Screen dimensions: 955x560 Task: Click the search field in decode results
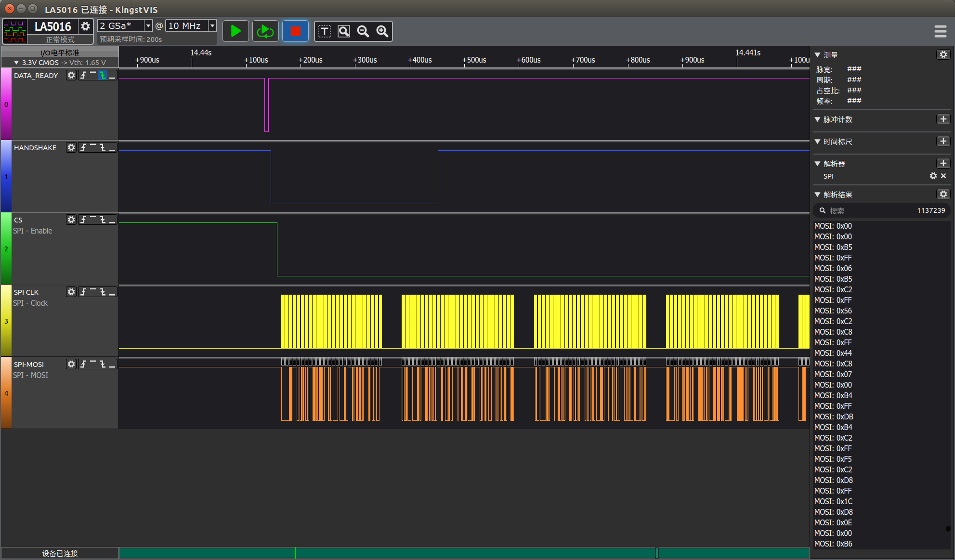click(881, 210)
